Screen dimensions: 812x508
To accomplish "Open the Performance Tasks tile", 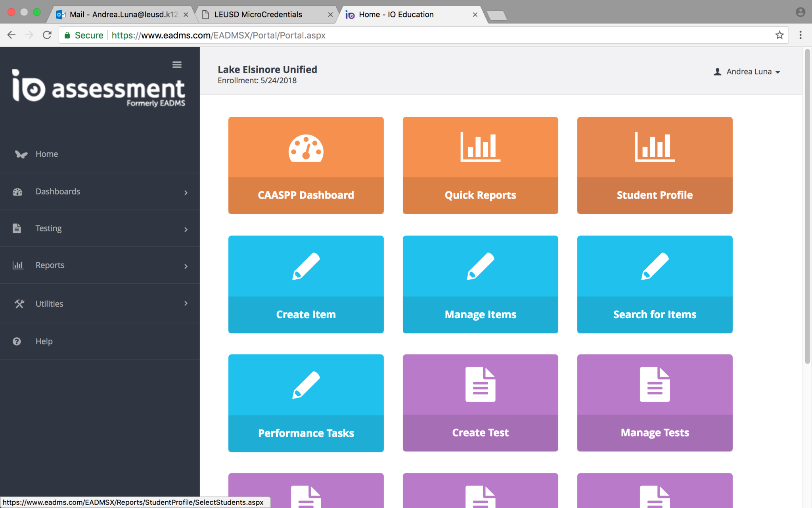I will coord(306,403).
